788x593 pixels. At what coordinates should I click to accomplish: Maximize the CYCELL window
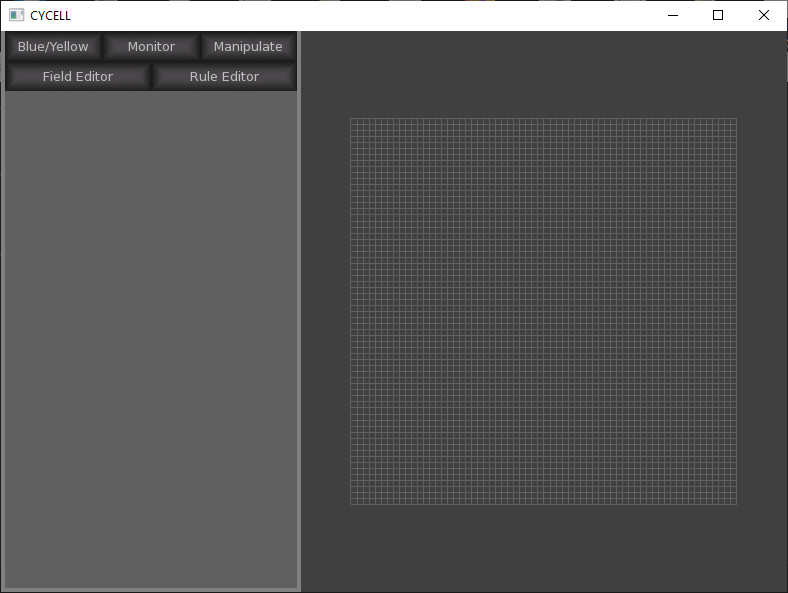[x=718, y=16]
